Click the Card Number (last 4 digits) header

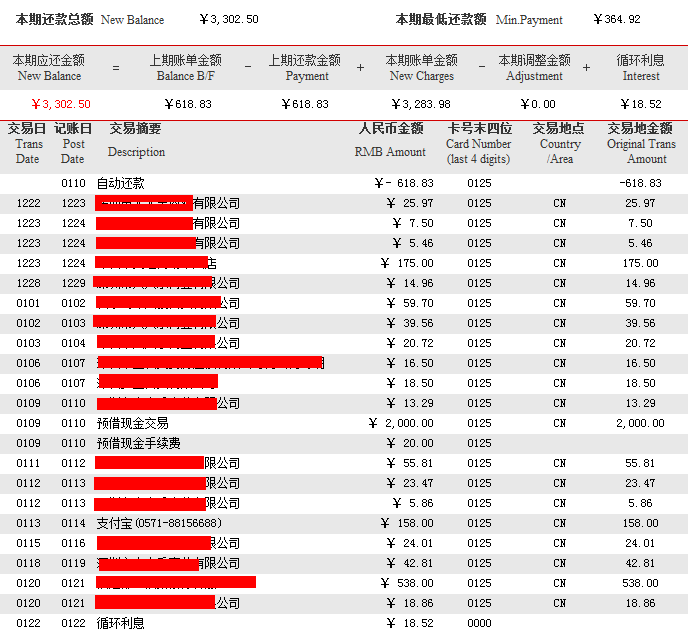pos(479,143)
